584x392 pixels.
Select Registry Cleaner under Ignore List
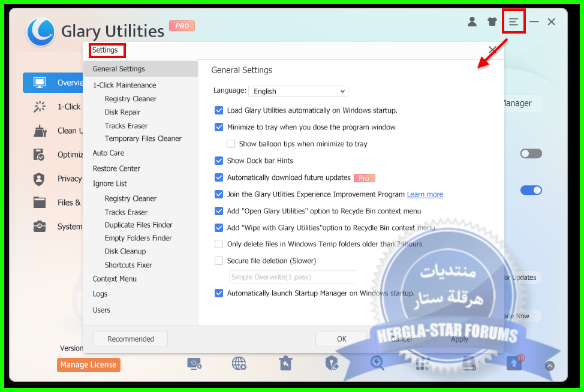point(130,199)
